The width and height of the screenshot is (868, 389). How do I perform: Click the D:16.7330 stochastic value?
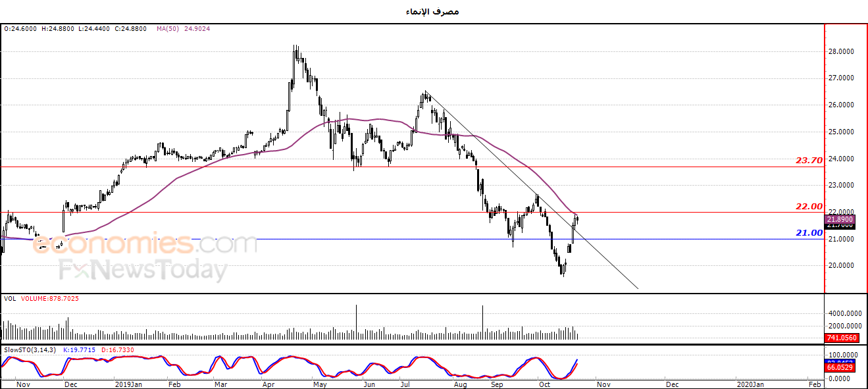118,350
